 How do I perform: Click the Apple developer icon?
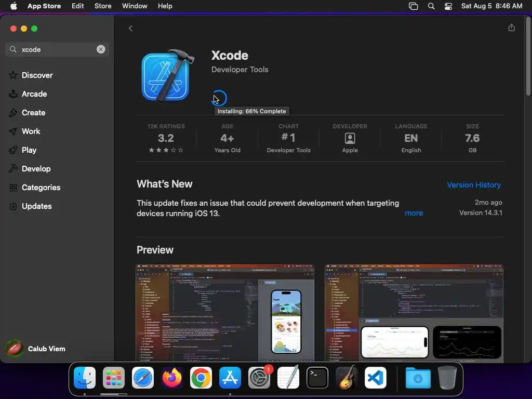click(x=350, y=138)
